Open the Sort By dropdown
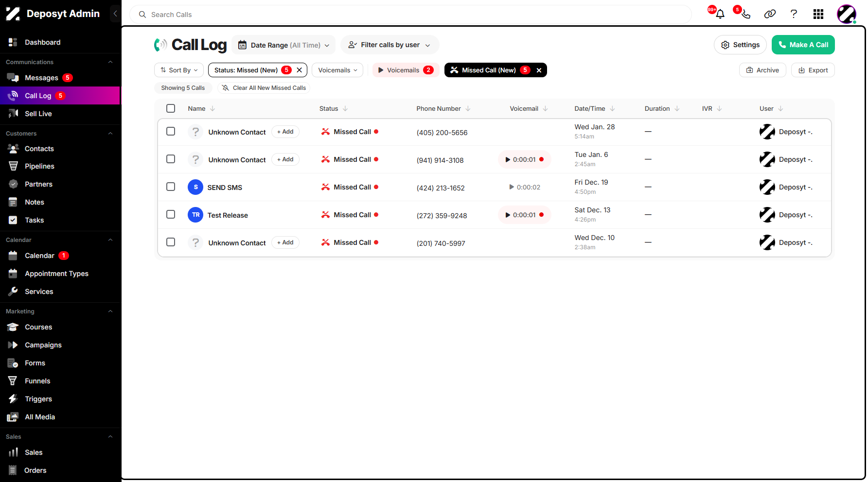This screenshot has height=482, width=868. click(x=179, y=70)
